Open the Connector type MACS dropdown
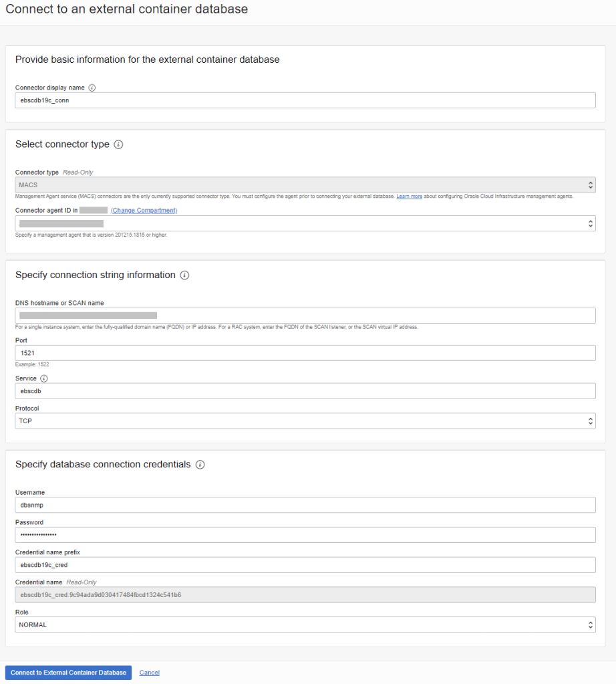Viewport: 616px width, 684px height. pos(305,185)
